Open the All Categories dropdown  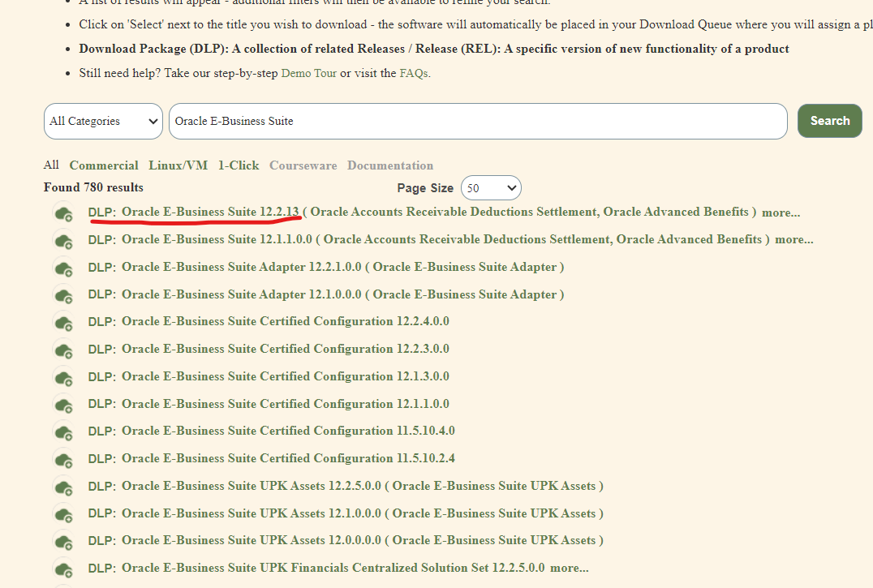[103, 122]
